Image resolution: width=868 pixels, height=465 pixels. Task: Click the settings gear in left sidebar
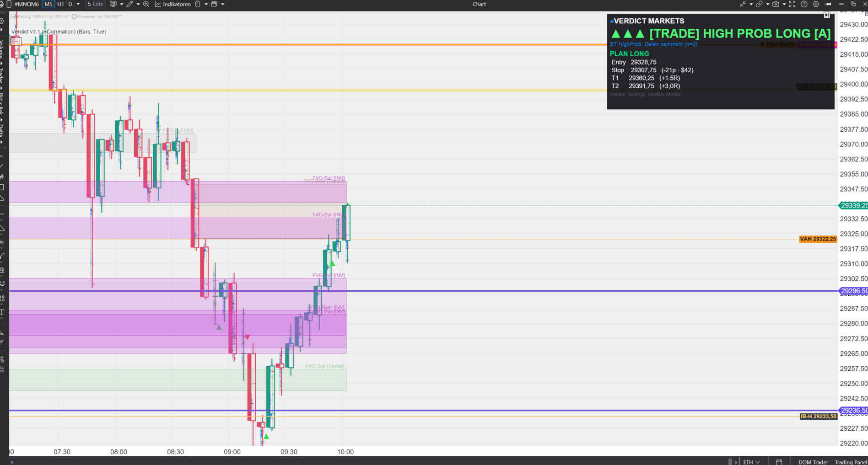[2, 21]
